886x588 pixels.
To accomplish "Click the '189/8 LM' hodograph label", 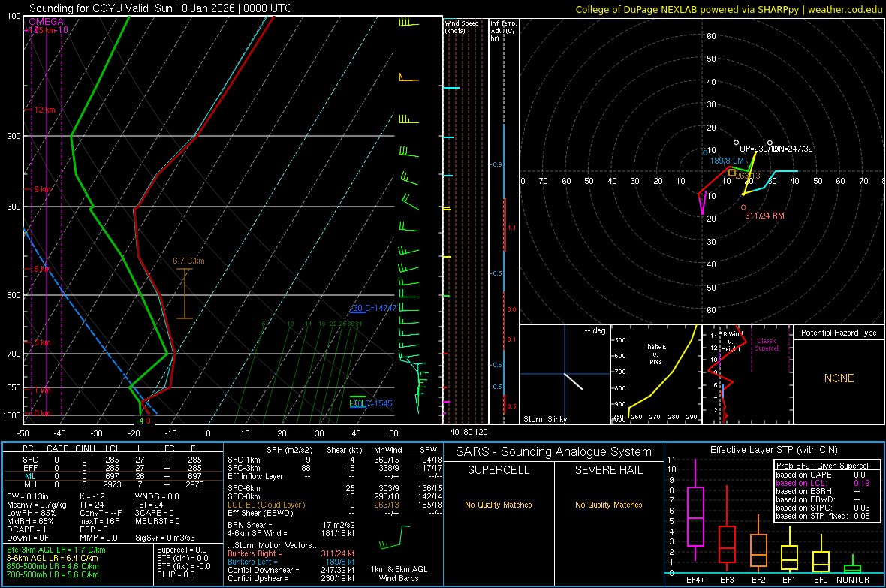I will [x=727, y=161].
